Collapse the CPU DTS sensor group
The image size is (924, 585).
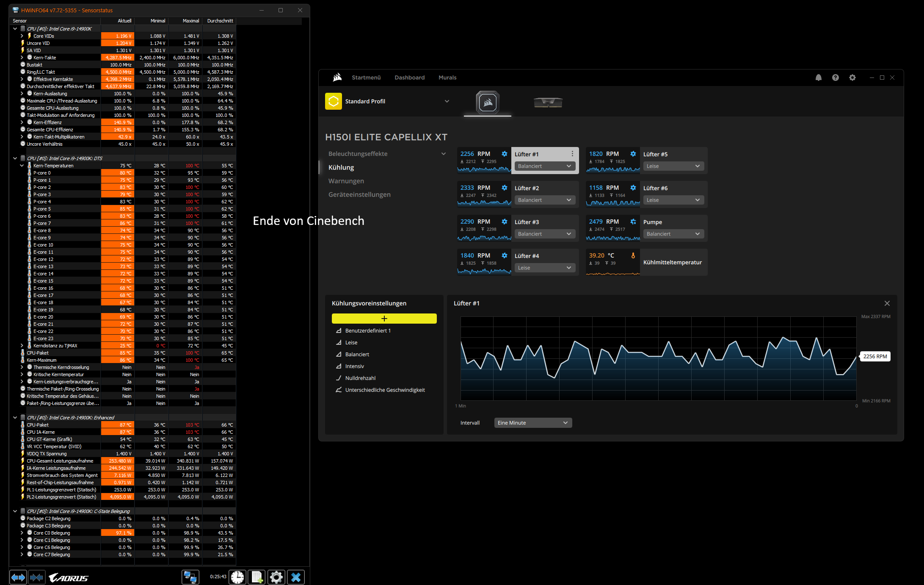pos(15,158)
